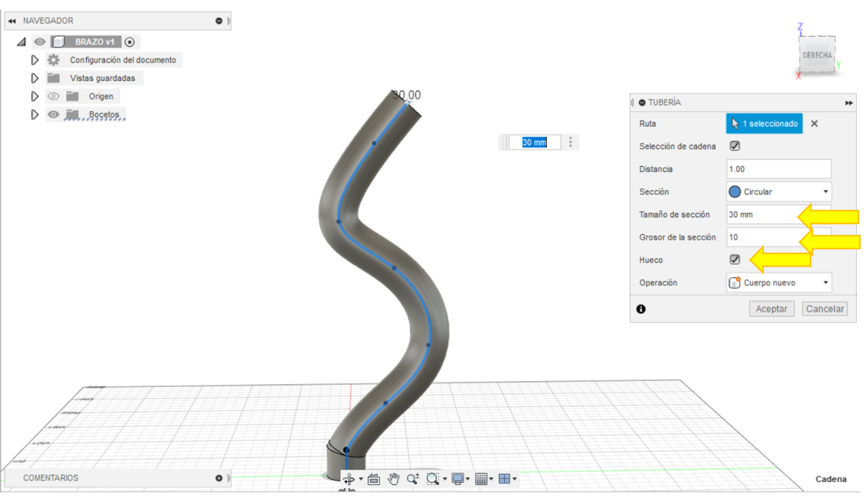The image size is (868, 496).
Task: Click the 'Cadena' status text
Action: coord(831,479)
